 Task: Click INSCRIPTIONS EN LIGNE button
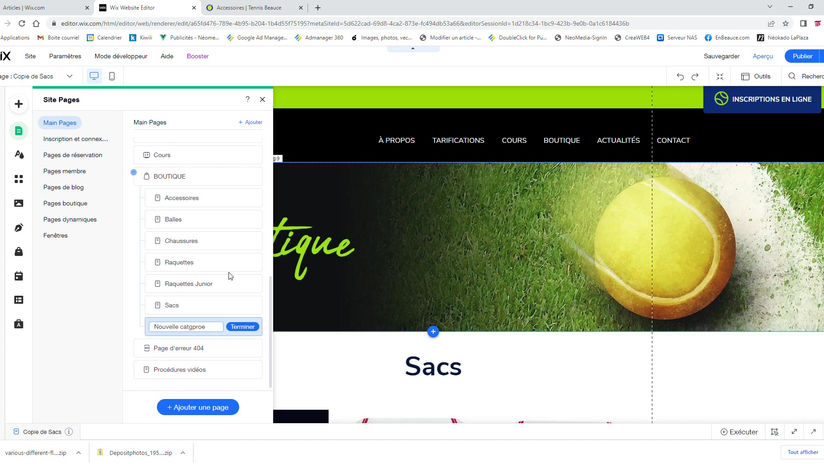pyautogui.click(x=763, y=99)
